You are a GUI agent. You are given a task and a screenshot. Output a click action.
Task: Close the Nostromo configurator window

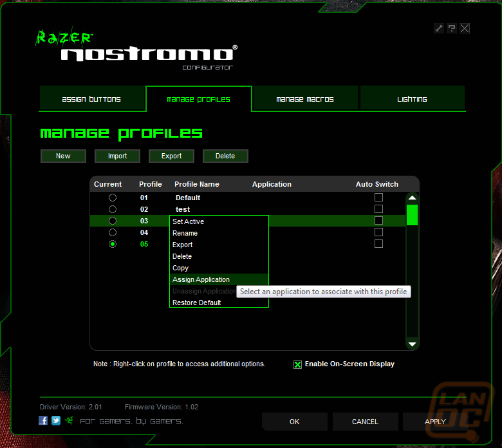tap(465, 28)
